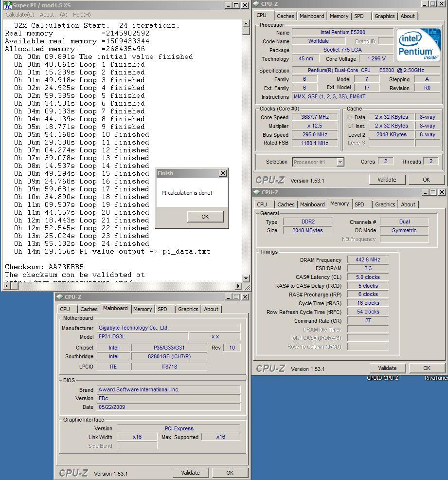Open SPD tab in CPU-Z Mainboard window
Screen dimensions: 448x480
[162, 309]
